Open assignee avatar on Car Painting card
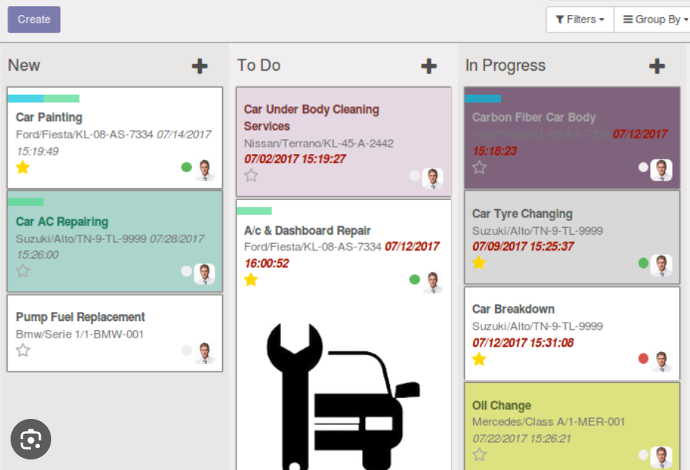The image size is (690, 470). click(x=205, y=169)
